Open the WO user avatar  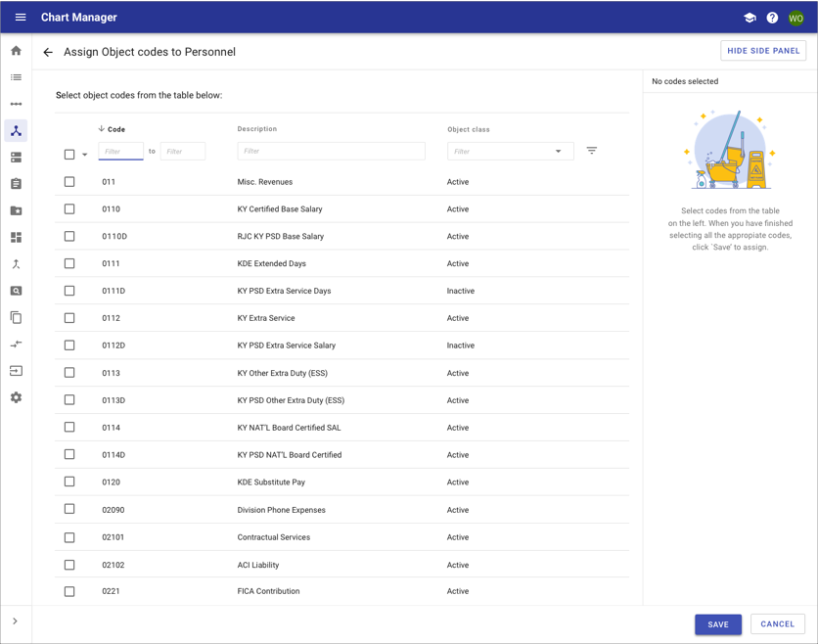(x=795, y=19)
